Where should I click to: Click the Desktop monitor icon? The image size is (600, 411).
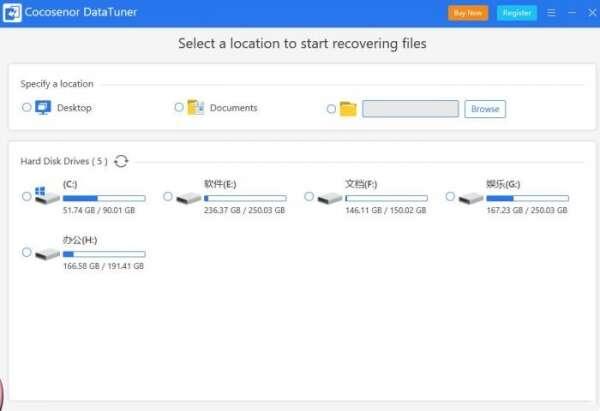tap(43, 107)
